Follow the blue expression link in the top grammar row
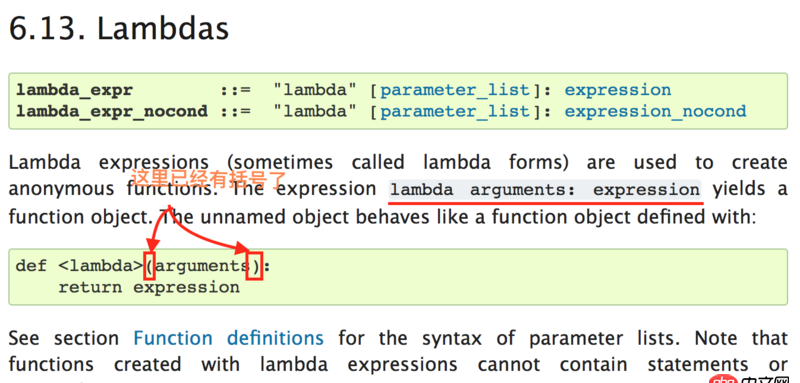 pyautogui.click(x=617, y=90)
